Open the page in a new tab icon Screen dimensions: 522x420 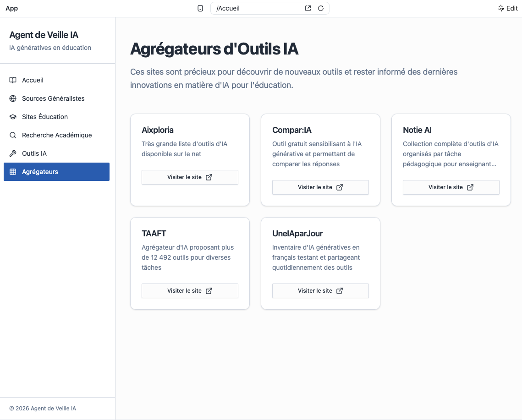308,8
